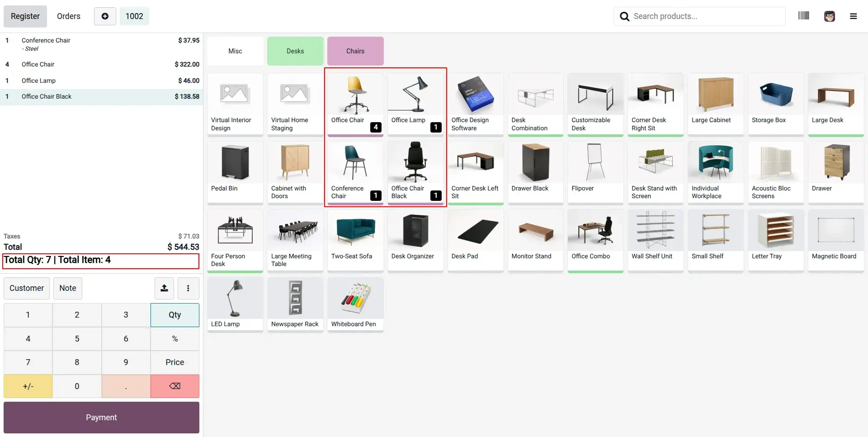This screenshot has width=868, height=437.
Task: Select the Office Chair Black order line
Action: click(x=102, y=97)
